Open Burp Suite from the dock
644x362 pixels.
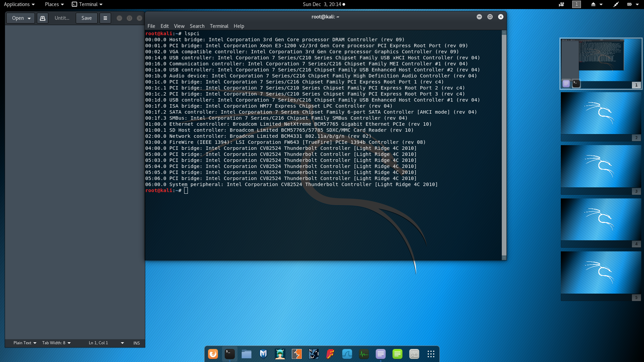(x=297, y=354)
